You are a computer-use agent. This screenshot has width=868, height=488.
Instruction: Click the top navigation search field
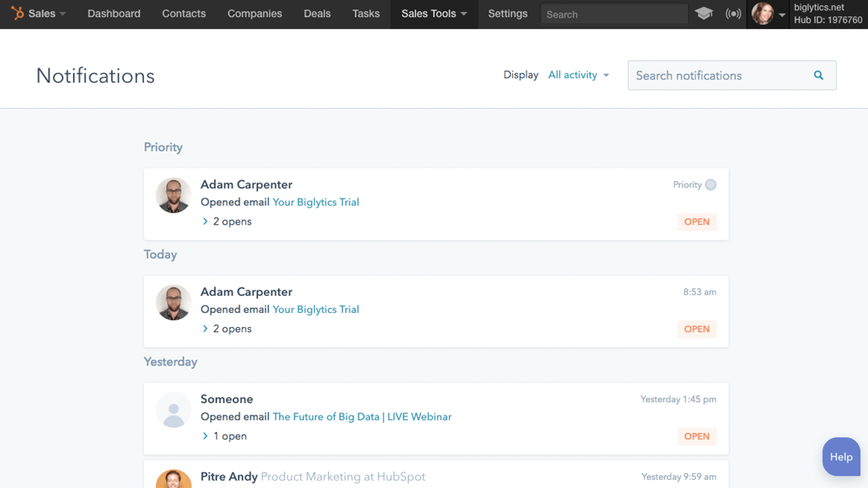tap(614, 13)
